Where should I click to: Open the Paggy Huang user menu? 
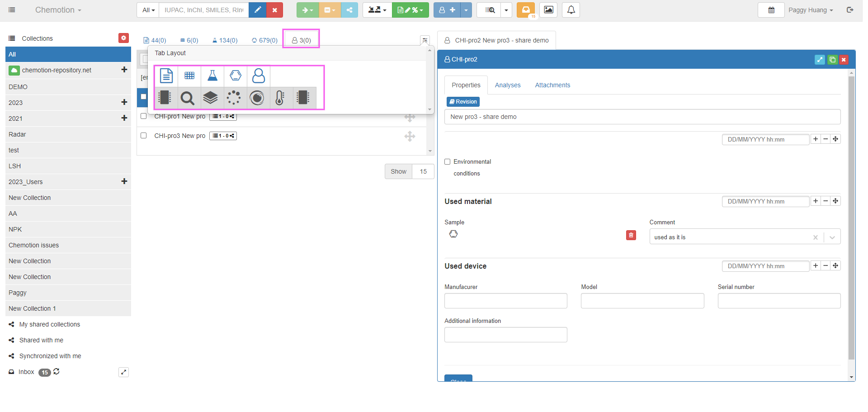click(810, 10)
